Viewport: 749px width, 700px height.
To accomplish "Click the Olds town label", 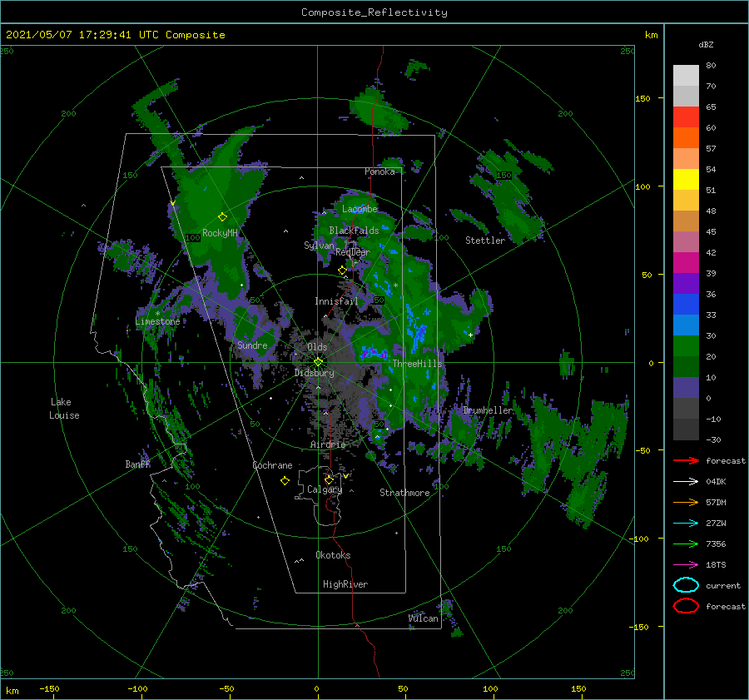I will pyautogui.click(x=317, y=347).
